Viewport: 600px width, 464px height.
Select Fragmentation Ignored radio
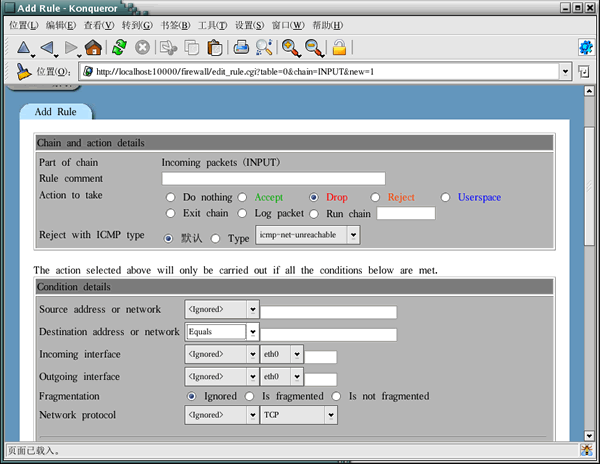tap(191, 396)
